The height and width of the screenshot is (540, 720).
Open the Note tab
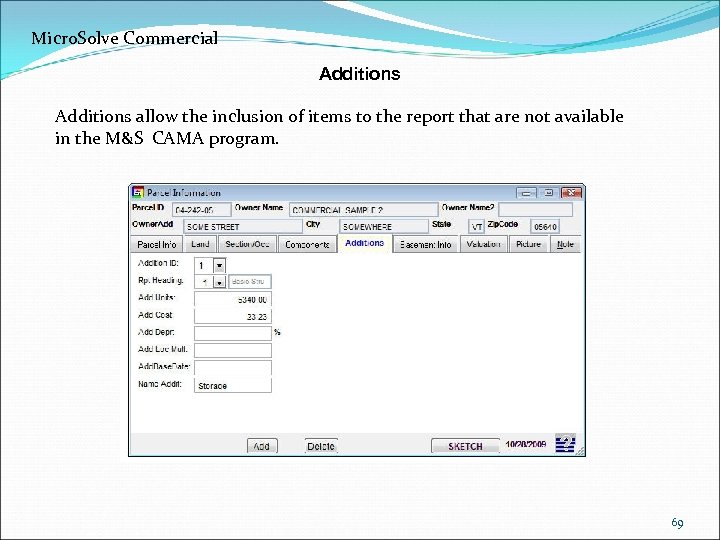click(565, 244)
